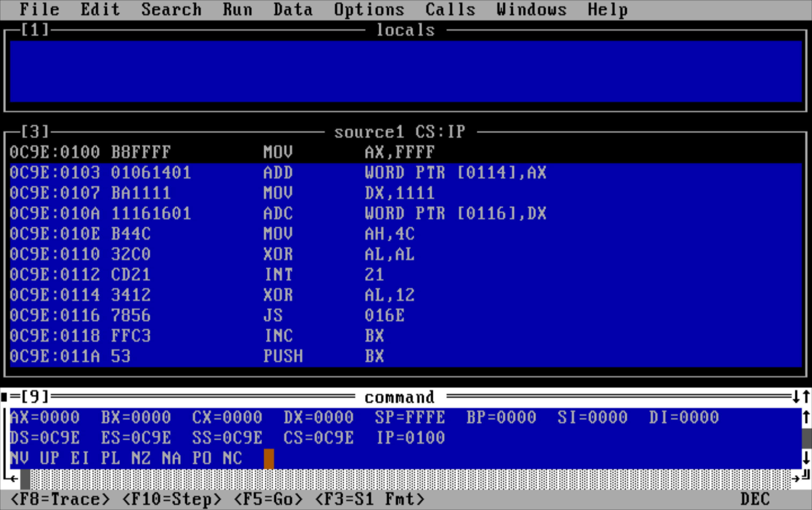Click the DI=0000 register value
Image resolution: width=812 pixels, height=510 pixels.
[x=684, y=418]
